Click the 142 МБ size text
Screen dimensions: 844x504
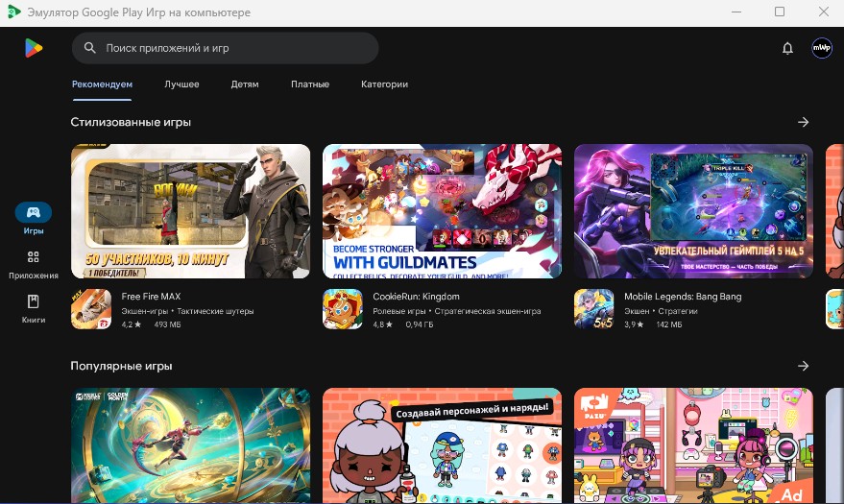click(x=669, y=324)
